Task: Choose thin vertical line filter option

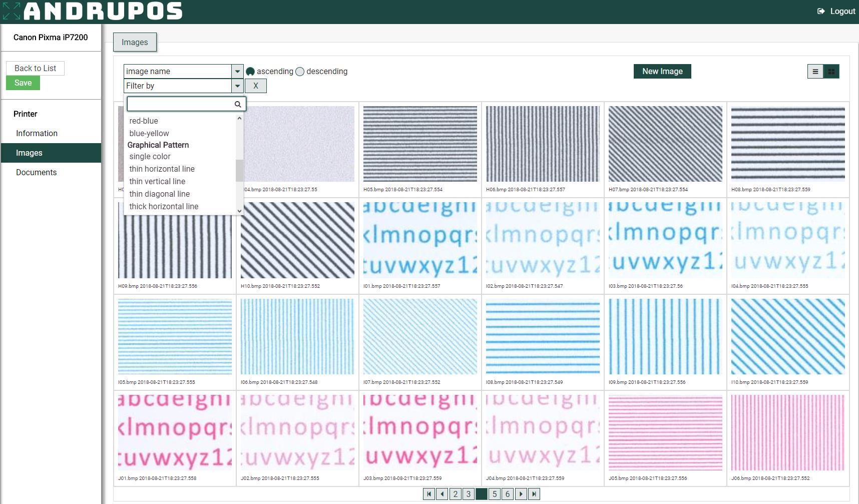Action: point(157,181)
